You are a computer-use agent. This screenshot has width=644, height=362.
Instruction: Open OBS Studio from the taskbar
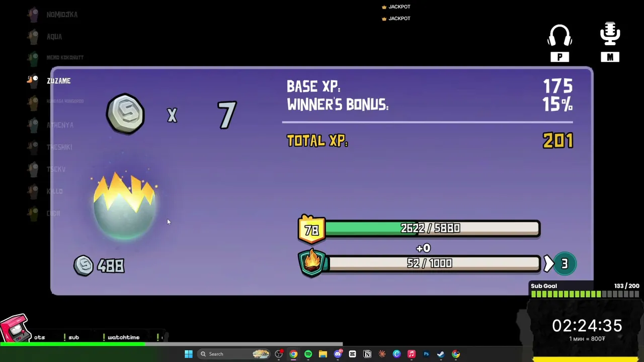278,354
